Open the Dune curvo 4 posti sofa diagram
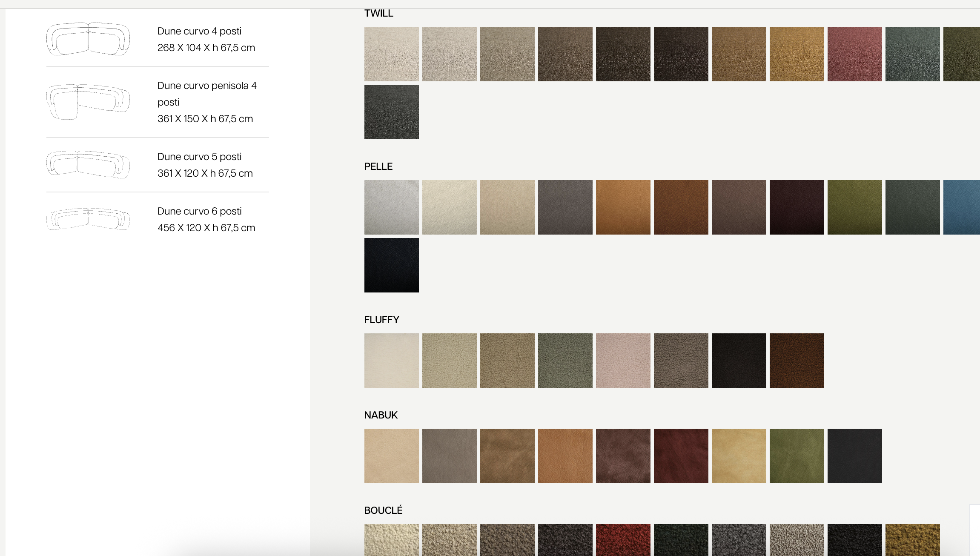980x556 pixels. (88, 39)
